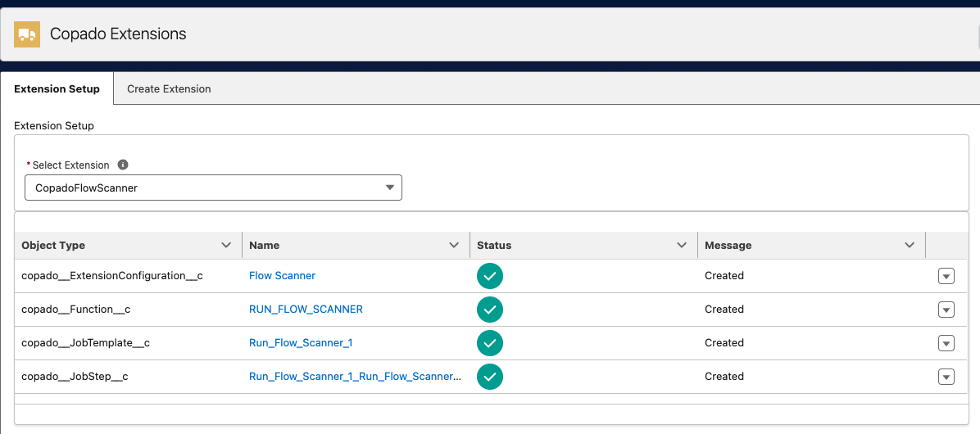
Task: Switch to the Extension Setup tab
Action: pyautogui.click(x=57, y=88)
